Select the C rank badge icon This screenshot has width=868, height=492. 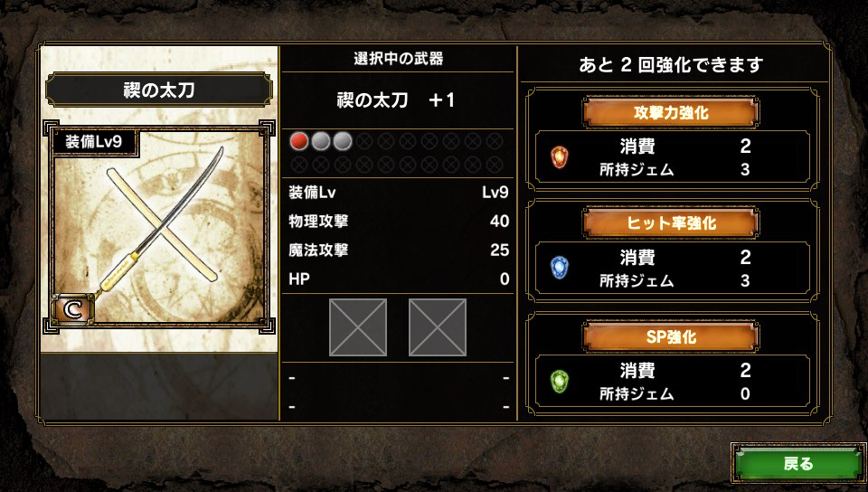pyautogui.click(x=72, y=309)
